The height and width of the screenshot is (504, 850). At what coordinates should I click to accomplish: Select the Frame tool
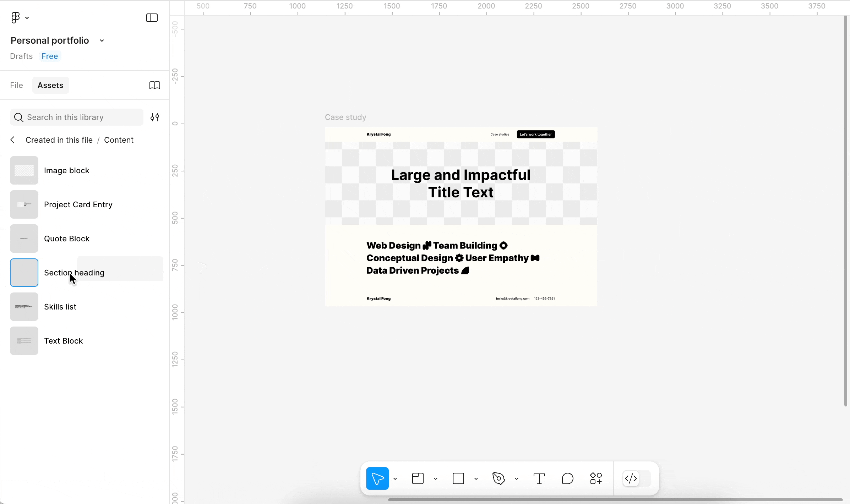coord(418,478)
